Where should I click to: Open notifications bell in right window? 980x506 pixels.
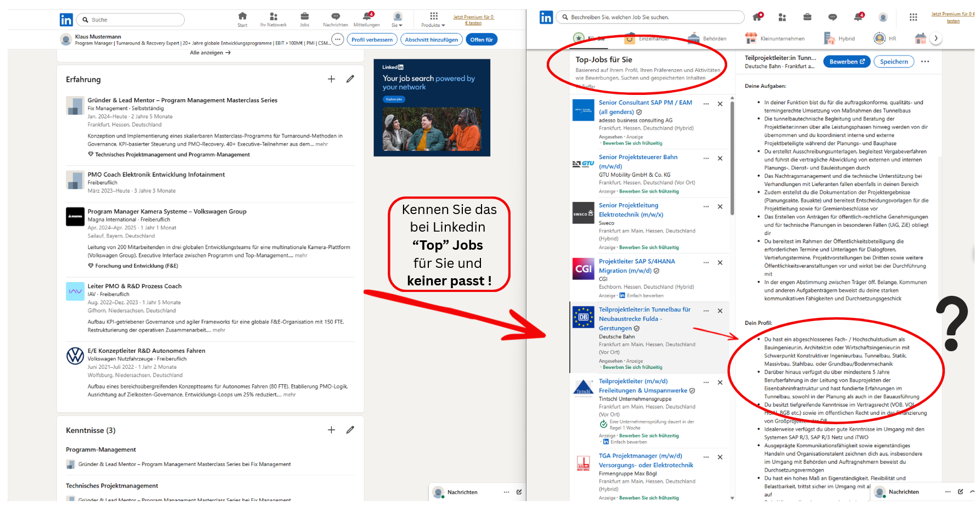(858, 16)
